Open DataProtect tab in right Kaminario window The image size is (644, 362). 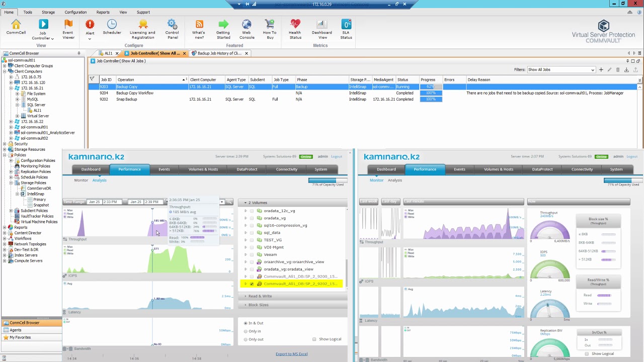[x=542, y=169]
